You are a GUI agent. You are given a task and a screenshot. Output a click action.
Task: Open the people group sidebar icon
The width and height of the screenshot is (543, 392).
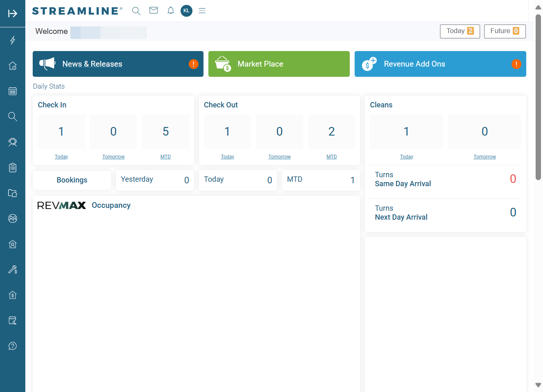13,218
